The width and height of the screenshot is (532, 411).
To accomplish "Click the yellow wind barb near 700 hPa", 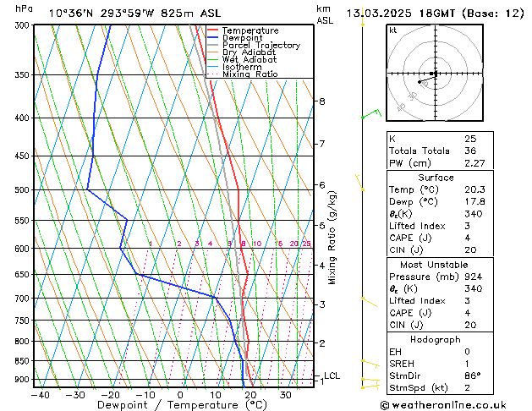I will pyautogui.click(x=369, y=302).
